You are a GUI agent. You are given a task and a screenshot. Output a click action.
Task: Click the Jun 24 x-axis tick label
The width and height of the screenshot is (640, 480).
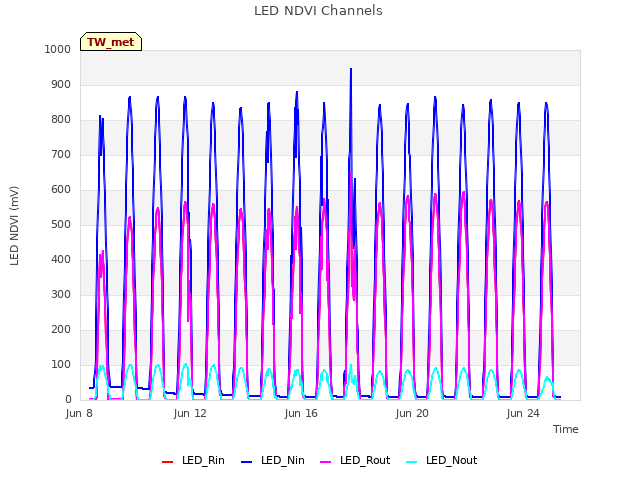tap(523, 413)
